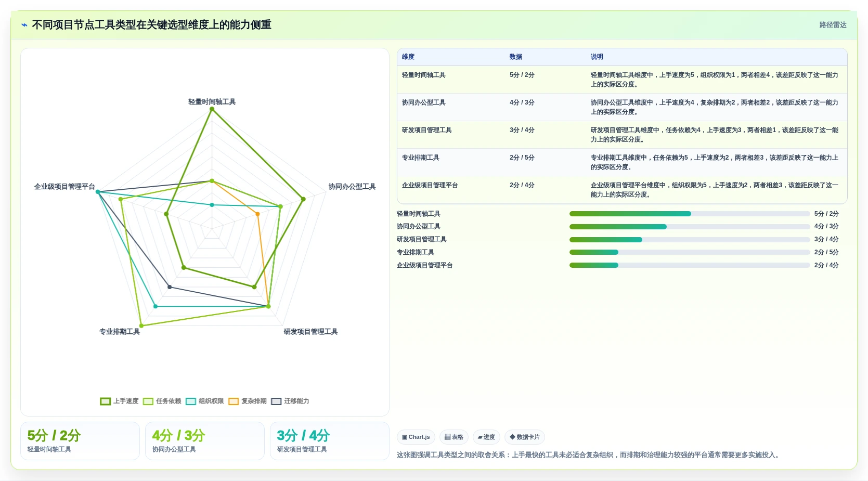Click the blue icon beside the chart title
Screen dimensions: 868x481
click(24, 25)
